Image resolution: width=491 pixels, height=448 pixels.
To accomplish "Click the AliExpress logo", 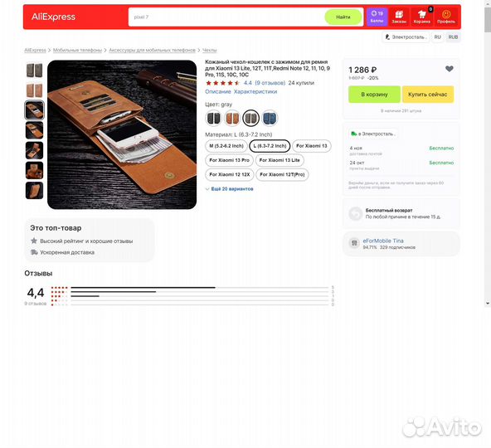I will point(53,17).
